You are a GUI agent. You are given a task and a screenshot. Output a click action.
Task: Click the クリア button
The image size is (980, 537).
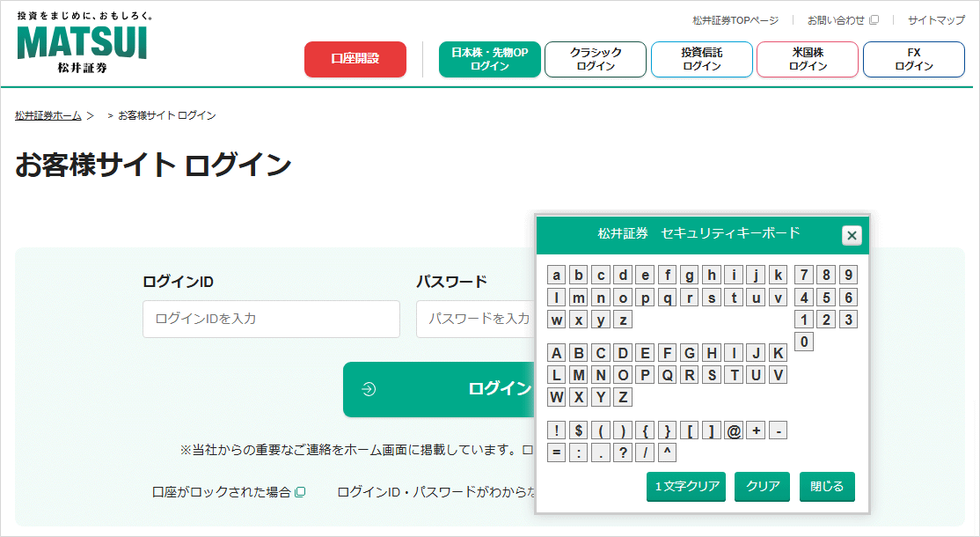click(763, 486)
